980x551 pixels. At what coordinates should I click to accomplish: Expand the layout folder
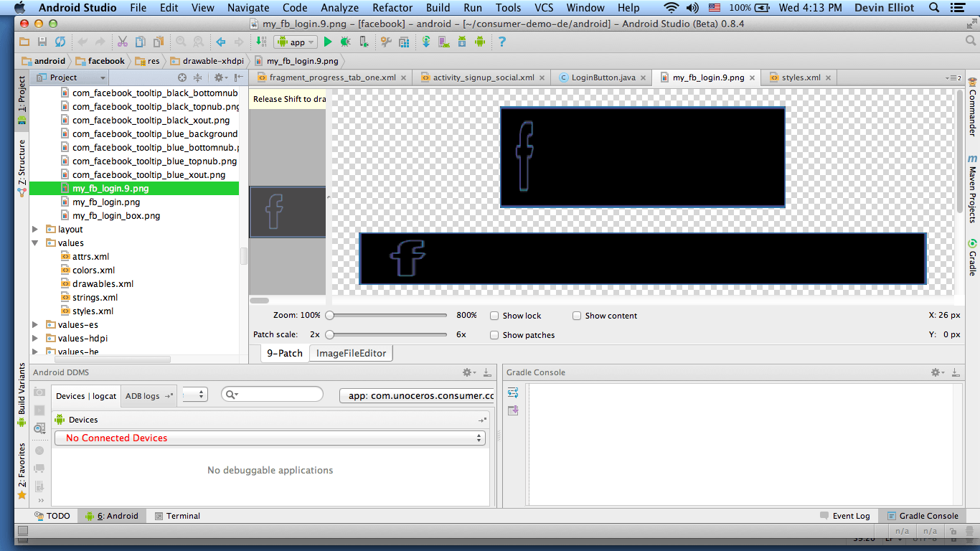tap(35, 230)
